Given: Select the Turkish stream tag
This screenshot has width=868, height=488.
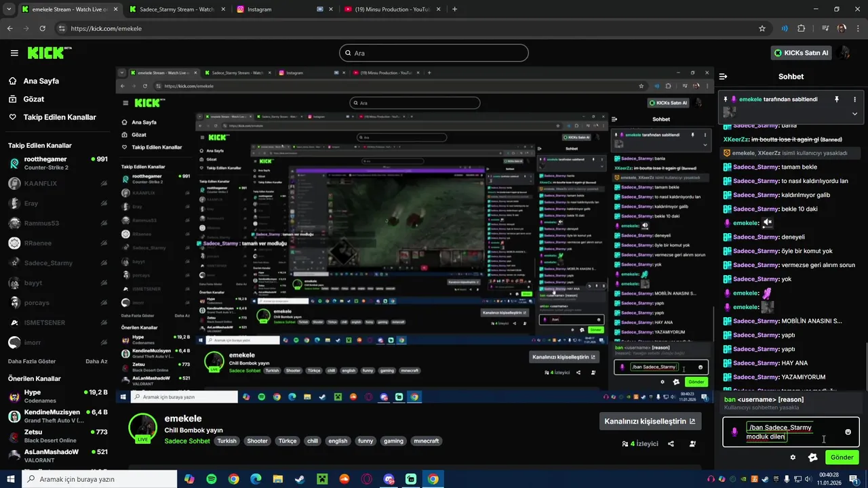Looking at the screenshot, I should [x=227, y=441].
